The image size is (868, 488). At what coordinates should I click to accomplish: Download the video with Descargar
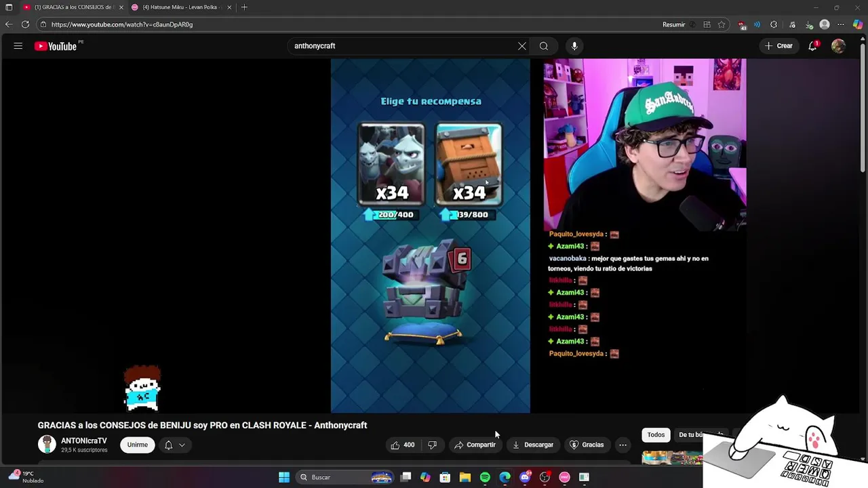533,445
